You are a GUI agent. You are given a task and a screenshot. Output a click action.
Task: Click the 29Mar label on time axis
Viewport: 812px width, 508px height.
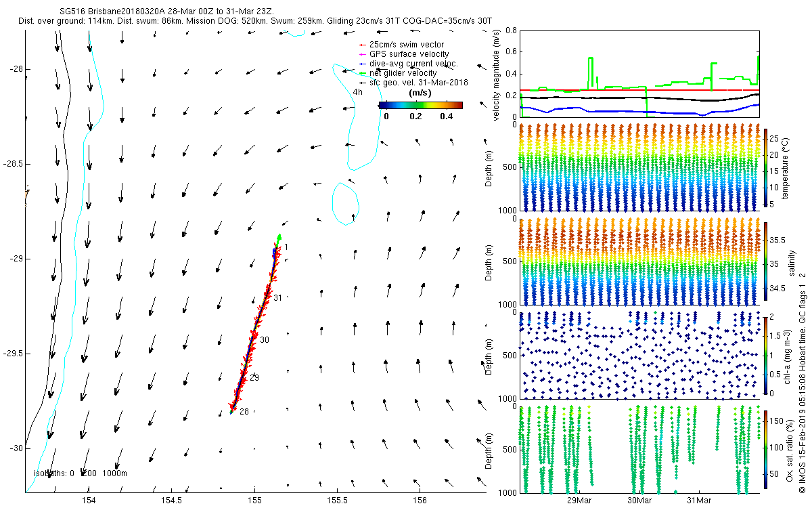(x=580, y=501)
